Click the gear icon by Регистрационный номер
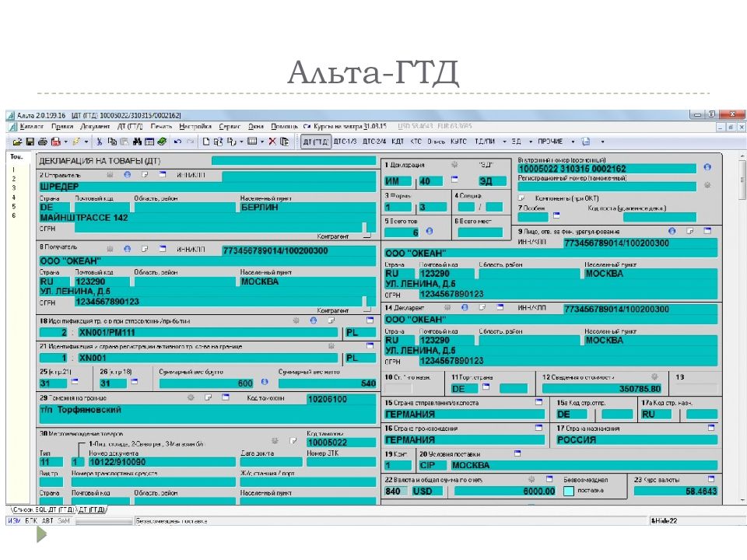The height and width of the screenshot is (560, 747). 707,185
